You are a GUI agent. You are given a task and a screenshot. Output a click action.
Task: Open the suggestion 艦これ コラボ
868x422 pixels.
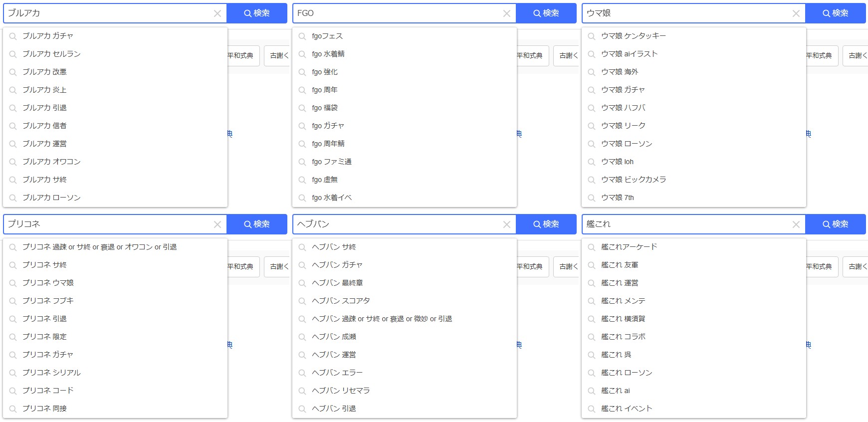coord(694,337)
